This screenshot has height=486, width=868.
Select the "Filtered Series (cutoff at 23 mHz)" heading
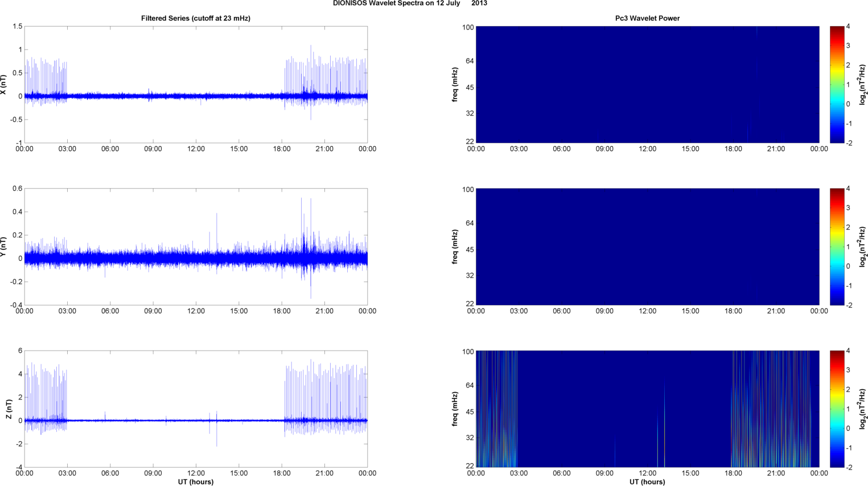[x=196, y=18]
